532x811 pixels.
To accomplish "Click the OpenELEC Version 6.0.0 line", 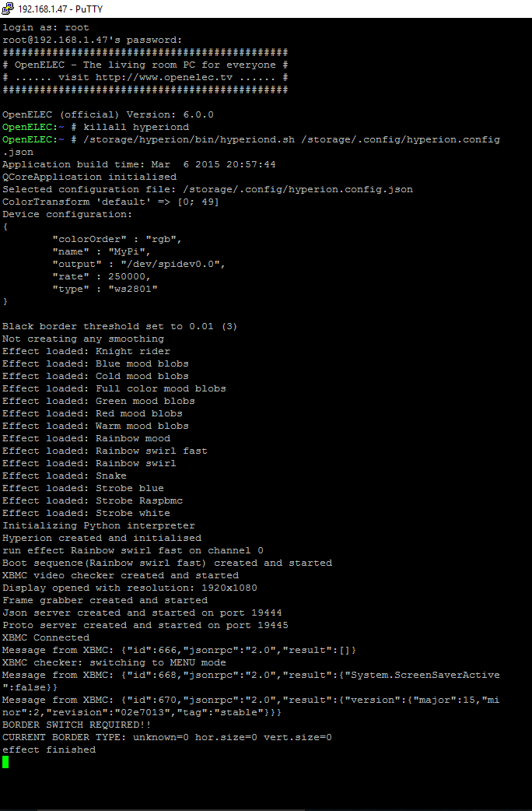I will [x=107, y=114].
